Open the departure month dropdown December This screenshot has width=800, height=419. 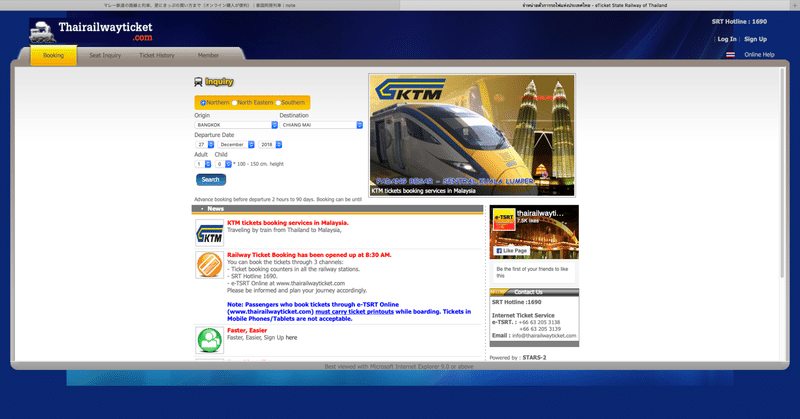tap(236, 144)
